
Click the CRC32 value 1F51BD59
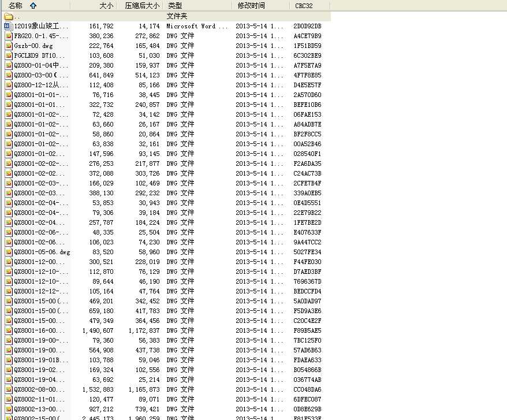point(307,46)
